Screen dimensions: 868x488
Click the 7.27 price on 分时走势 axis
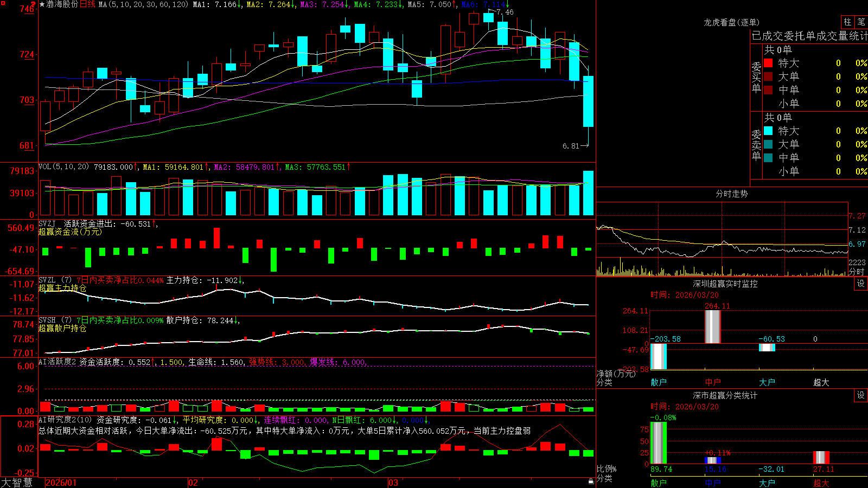(857, 216)
